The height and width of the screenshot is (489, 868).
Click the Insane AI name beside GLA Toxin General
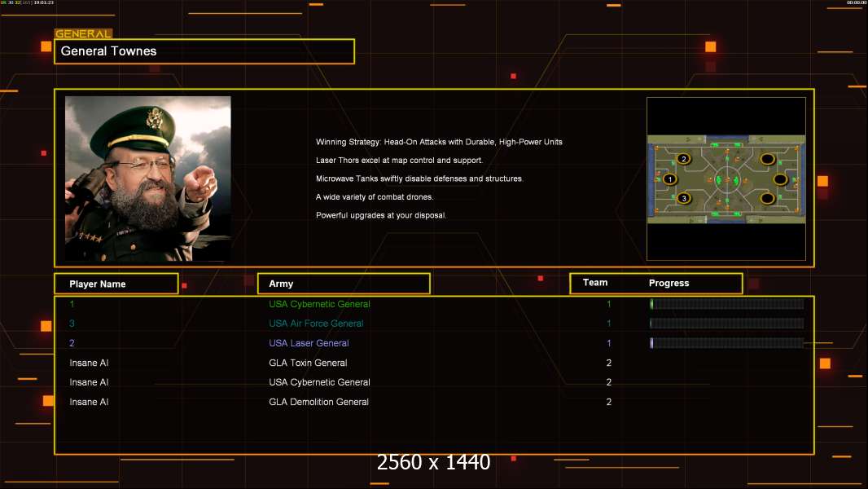coord(89,363)
